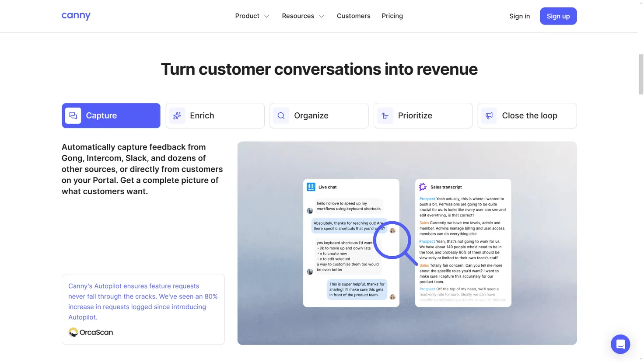The image size is (644, 362).
Task: Click the Prioritize sort icon
Action: [x=385, y=115]
